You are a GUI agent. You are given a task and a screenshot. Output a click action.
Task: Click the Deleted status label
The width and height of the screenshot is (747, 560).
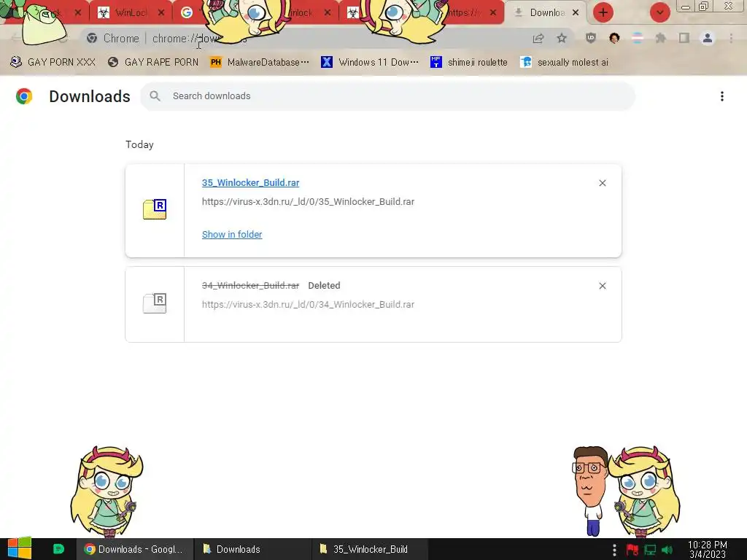pyautogui.click(x=324, y=286)
